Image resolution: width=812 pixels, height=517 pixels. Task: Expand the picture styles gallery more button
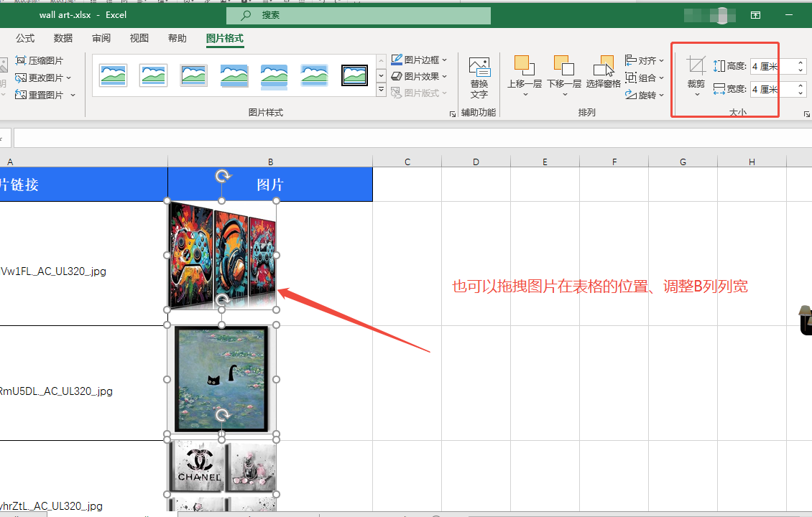(x=381, y=90)
